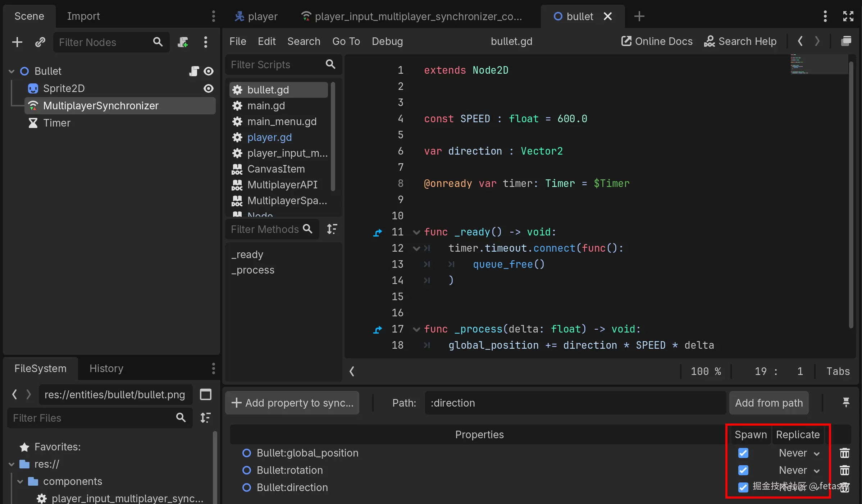
Task: Click the Add from path button
Action: [768, 403]
